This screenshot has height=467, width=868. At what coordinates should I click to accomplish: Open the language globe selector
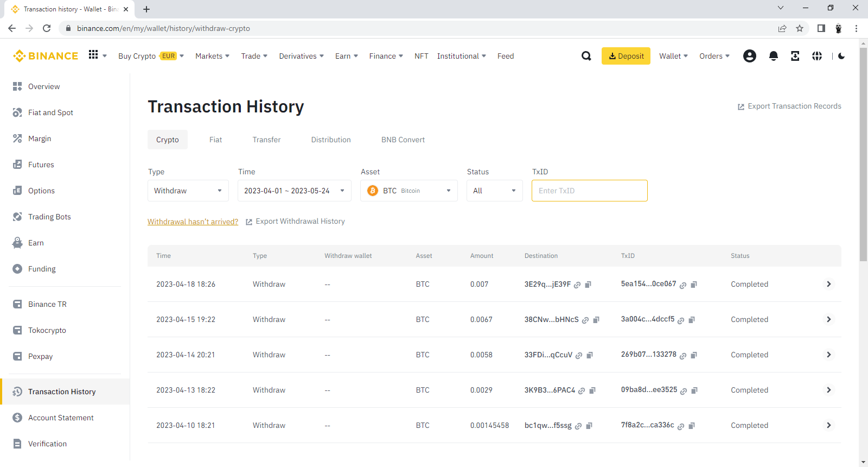click(817, 56)
